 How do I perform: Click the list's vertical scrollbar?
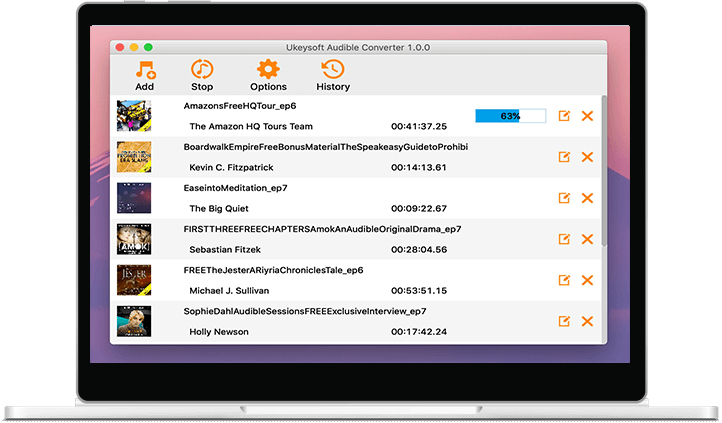click(604, 170)
